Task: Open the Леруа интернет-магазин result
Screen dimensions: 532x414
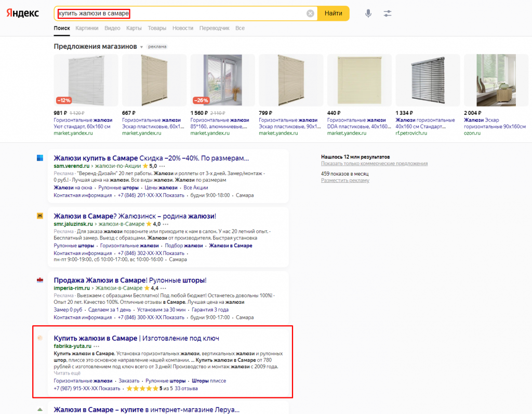Action: click(x=147, y=410)
